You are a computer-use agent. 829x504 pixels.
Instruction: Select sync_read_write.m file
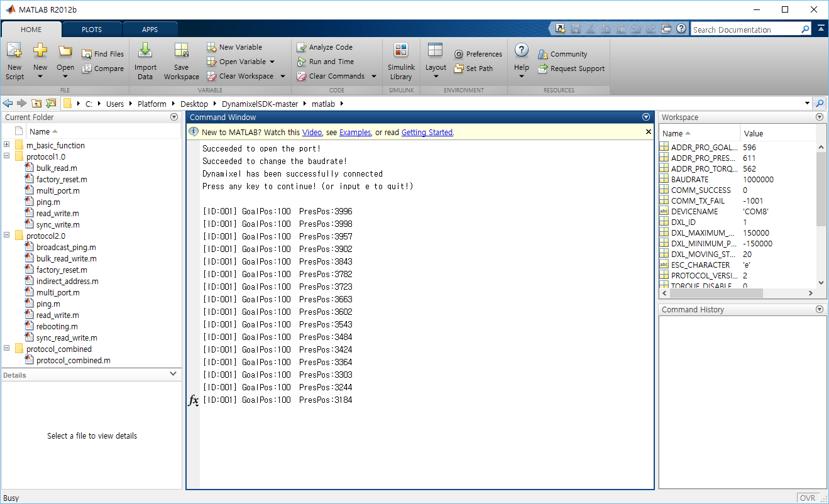click(67, 337)
